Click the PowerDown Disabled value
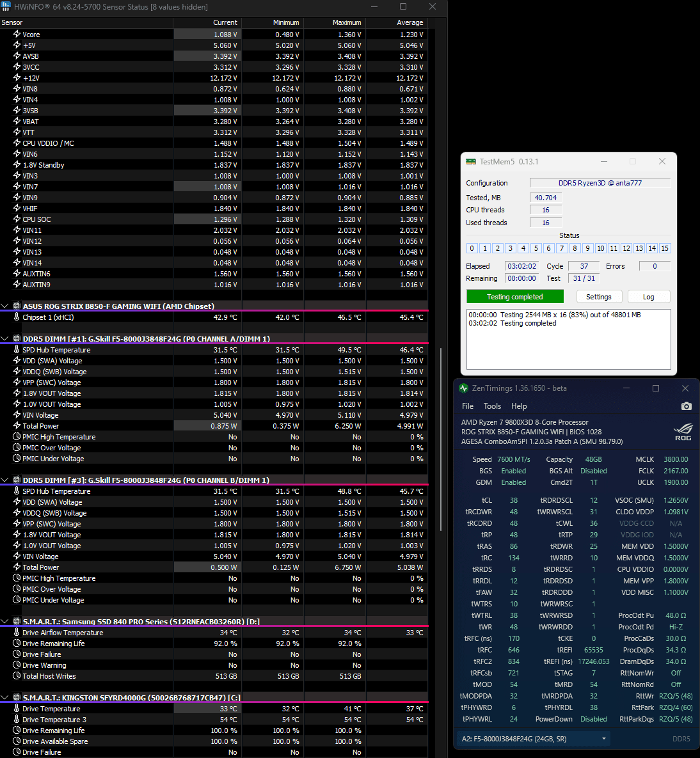 [594, 719]
